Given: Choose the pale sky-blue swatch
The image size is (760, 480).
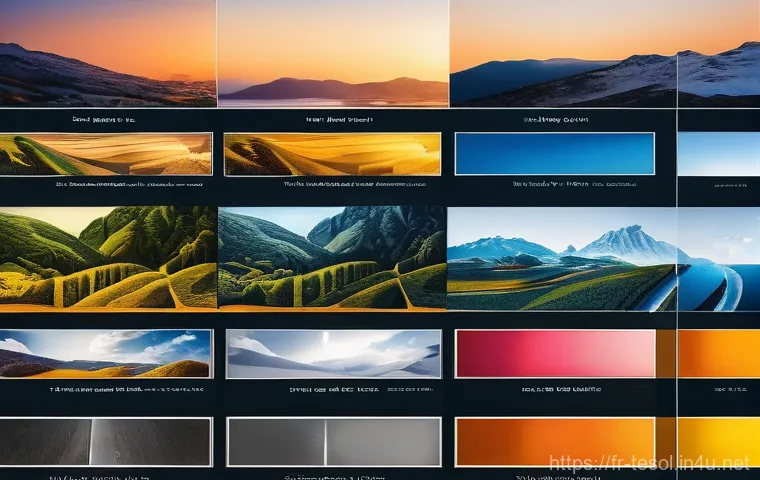Looking at the screenshot, I should (718, 154).
